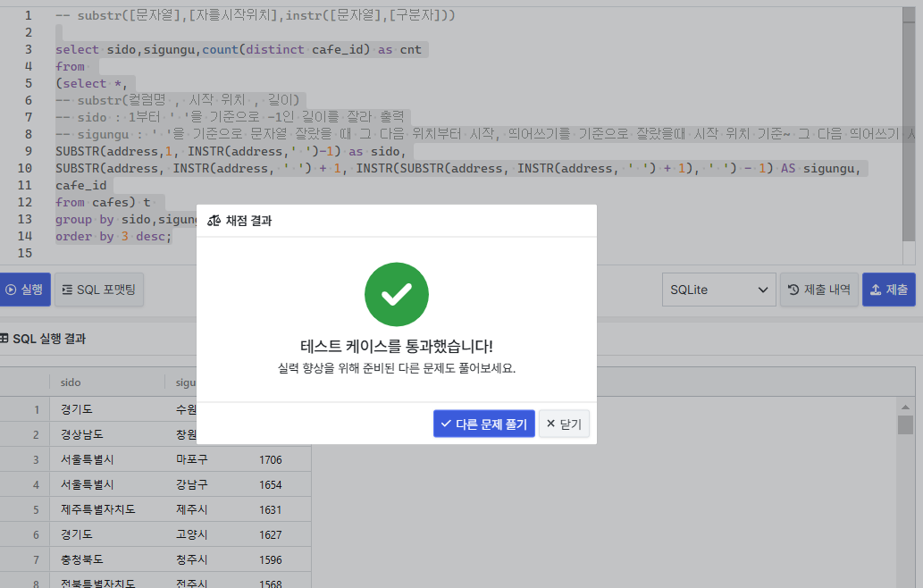The width and height of the screenshot is (923, 588).
Task: Click row number 4 in results
Action: (36, 485)
